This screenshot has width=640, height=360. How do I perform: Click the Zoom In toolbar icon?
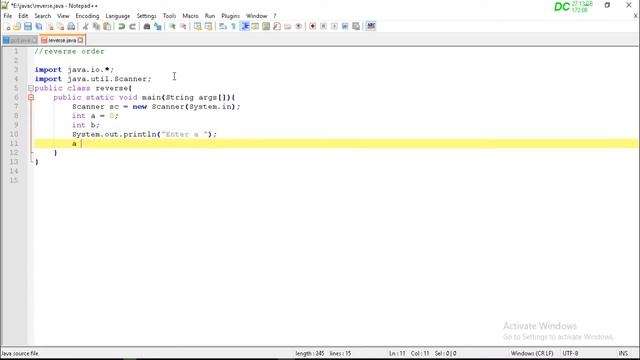click(x=172, y=27)
